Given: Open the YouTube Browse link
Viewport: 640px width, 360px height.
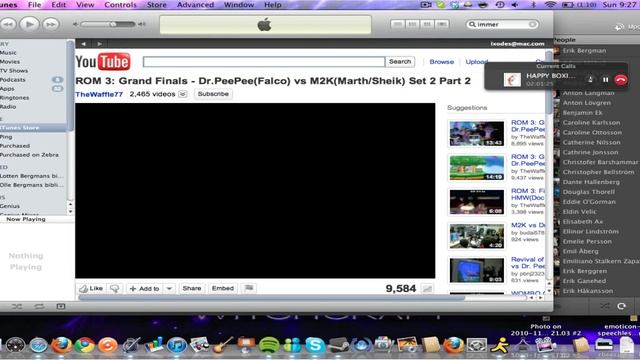Looking at the screenshot, I should click(442, 62).
